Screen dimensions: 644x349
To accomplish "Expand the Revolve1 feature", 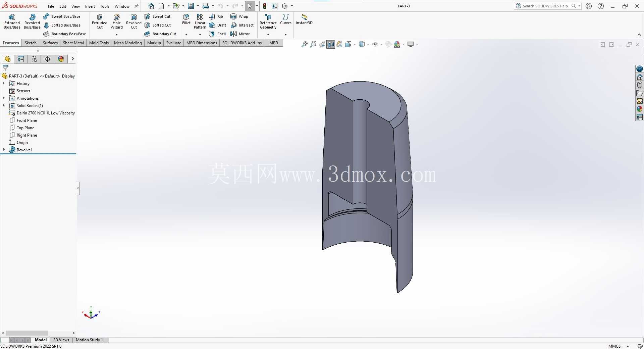I will 4,150.
